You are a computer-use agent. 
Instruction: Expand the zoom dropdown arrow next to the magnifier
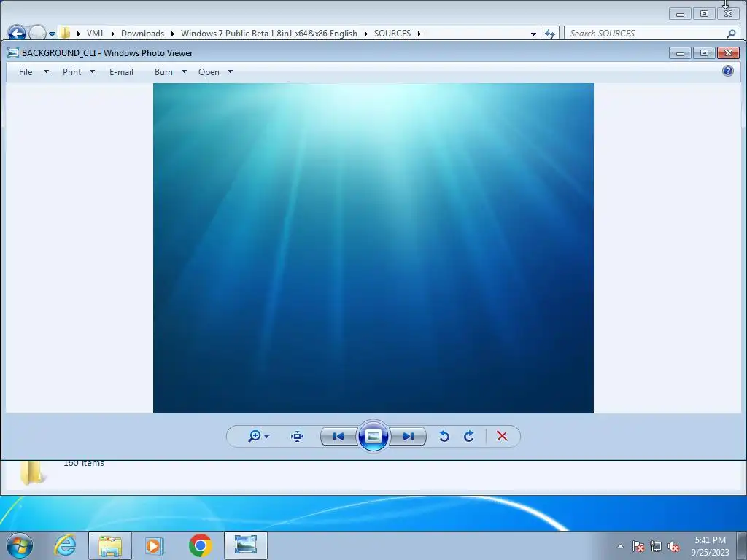click(x=267, y=437)
